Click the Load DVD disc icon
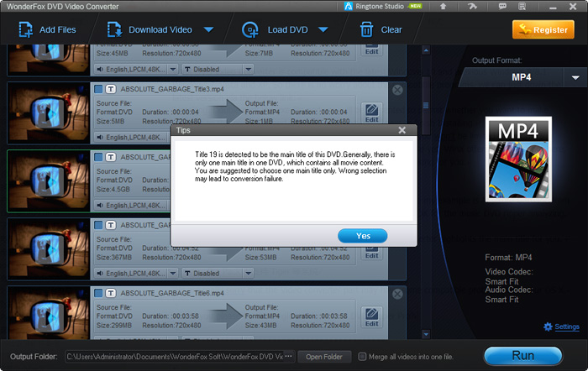Viewport: 588px width, 371px height. [250, 29]
